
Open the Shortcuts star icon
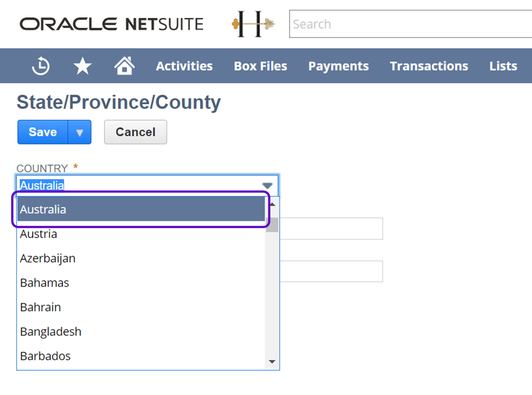point(83,66)
